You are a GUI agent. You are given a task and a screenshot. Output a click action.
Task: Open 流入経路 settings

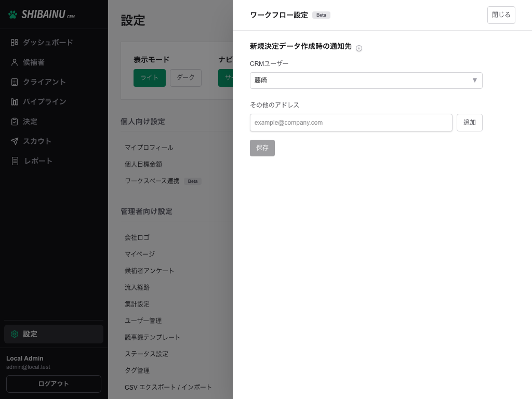(x=137, y=287)
